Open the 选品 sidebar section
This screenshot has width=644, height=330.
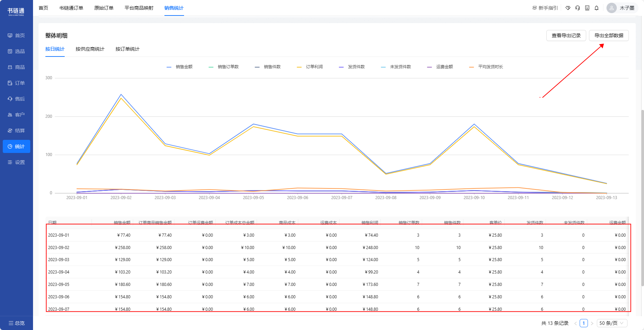tap(16, 51)
